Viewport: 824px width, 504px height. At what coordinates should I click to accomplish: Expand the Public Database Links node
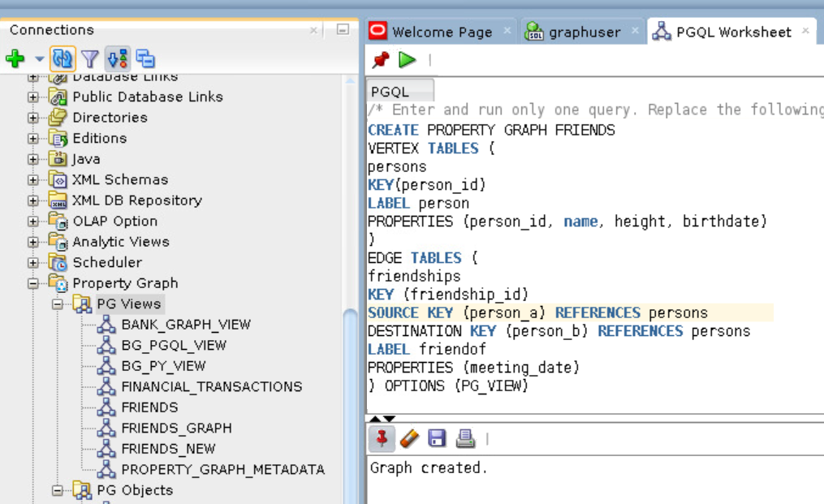[x=33, y=97]
